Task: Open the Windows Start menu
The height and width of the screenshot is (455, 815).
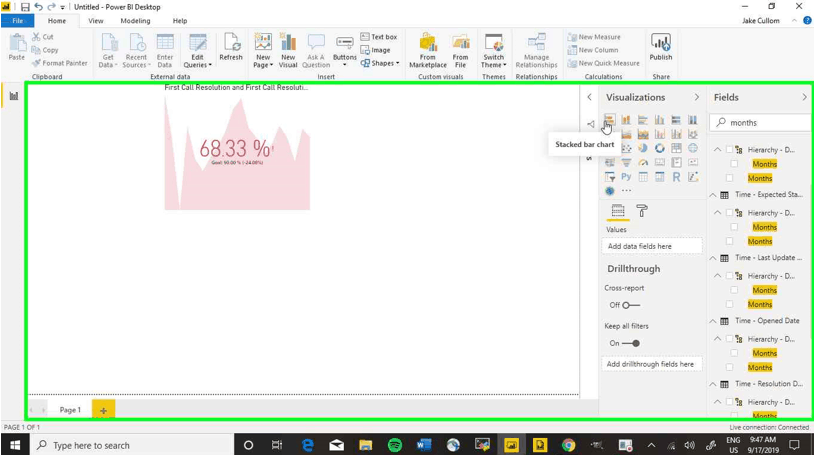Action: click(15, 445)
